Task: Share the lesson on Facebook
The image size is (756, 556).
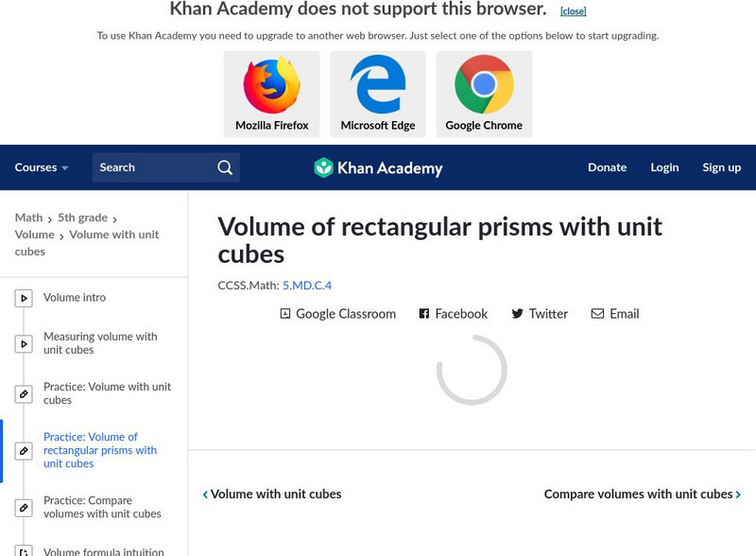Action: pyautogui.click(x=453, y=314)
